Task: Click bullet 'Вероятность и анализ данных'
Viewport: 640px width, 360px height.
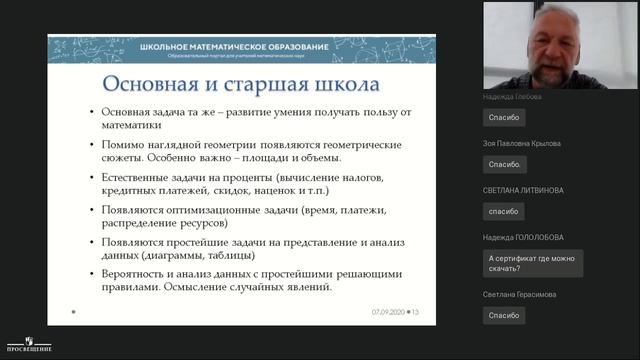Action: point(252,280)
